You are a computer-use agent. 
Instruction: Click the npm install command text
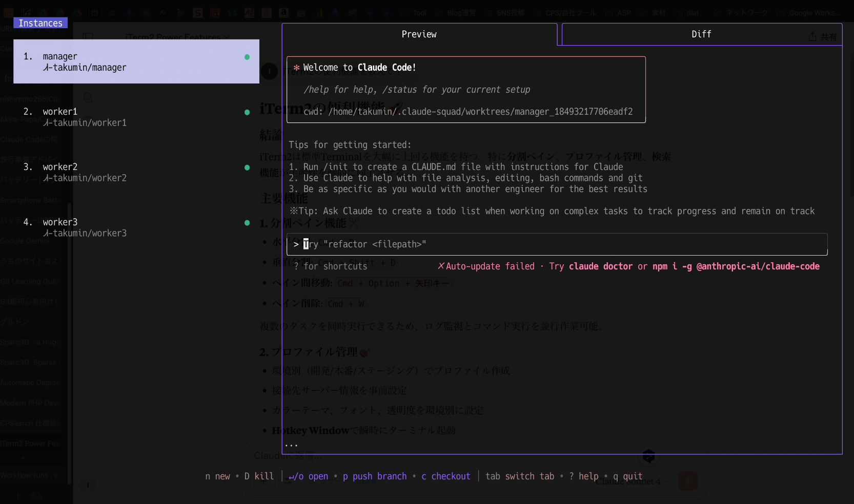click(x=736, y=266)
